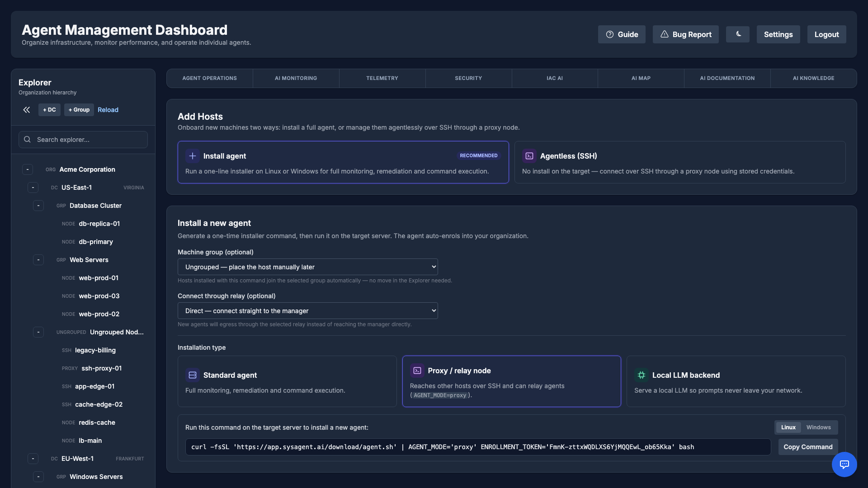Image resolution: width=868 pixels, height=488 pixels.
Task: Click the Proxy / relay node terminal icon
Action: click(x=417, y=371)
